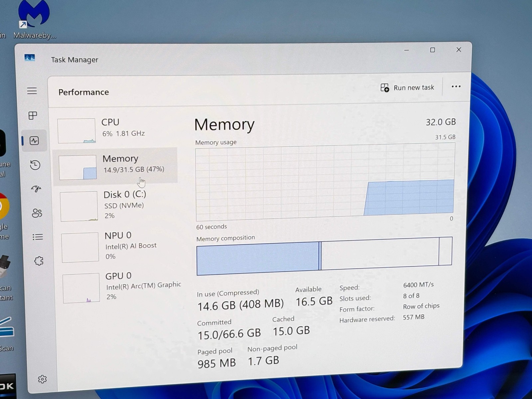Click the GPU 0 mini graph thumbnail

coord(81,288)
